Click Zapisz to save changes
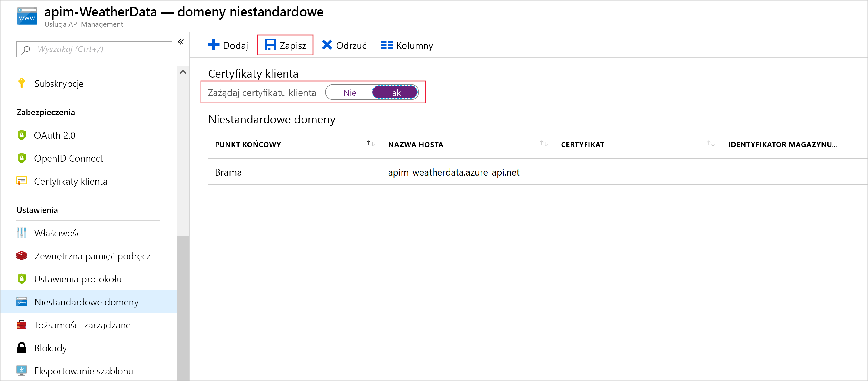The image size is (868, 381). point(285,45)
